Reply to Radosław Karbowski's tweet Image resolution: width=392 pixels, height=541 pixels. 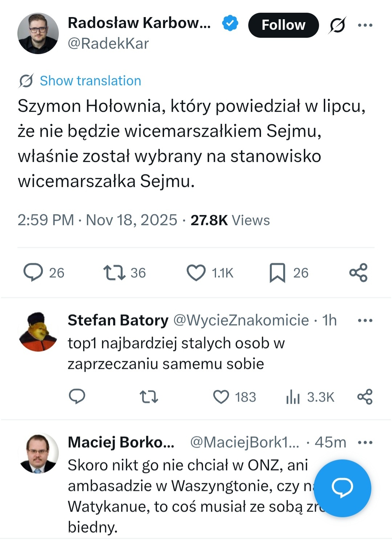click(34, 273)
